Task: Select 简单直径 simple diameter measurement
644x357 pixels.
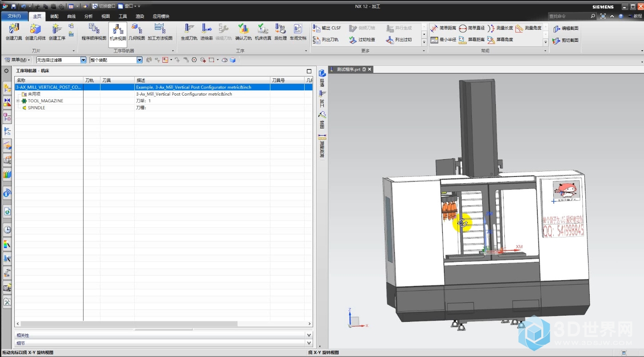Action: click(472, 28)
